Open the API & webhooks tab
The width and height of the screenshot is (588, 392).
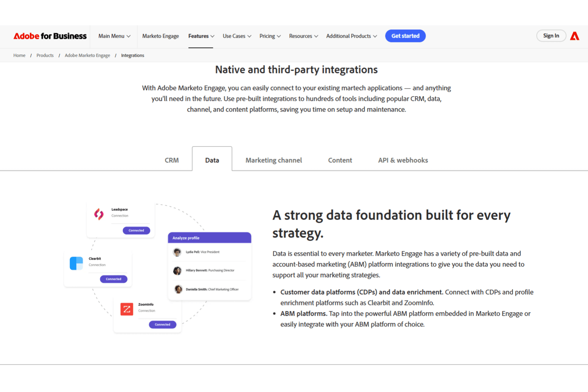[x=403, y=160]
